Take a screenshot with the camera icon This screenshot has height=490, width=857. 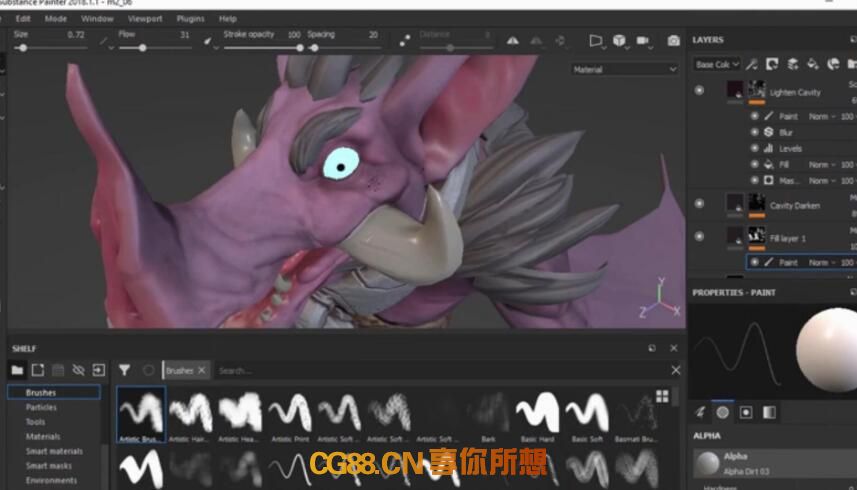pyautogui.click(x=673, y=40)
